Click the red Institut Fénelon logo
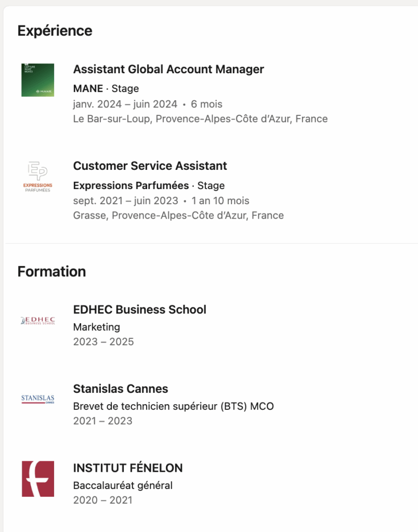This screenshot has width=418, height=532. [37, 478]
